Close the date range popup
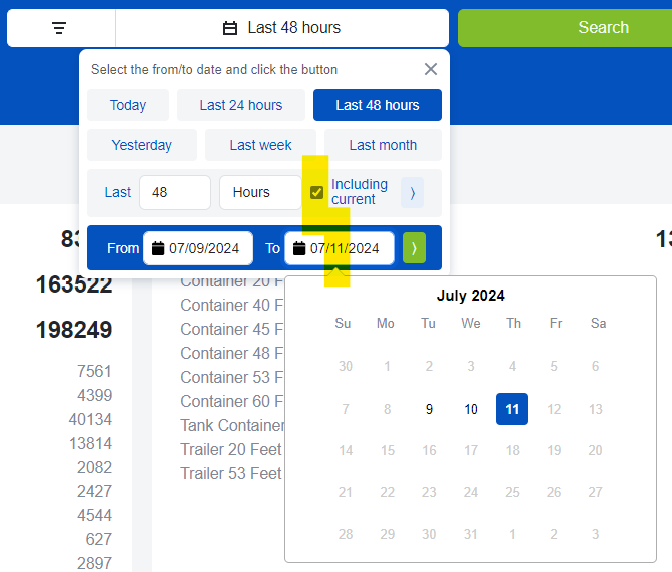The width and height of the screenshot is (672, 572). (431, 69)
